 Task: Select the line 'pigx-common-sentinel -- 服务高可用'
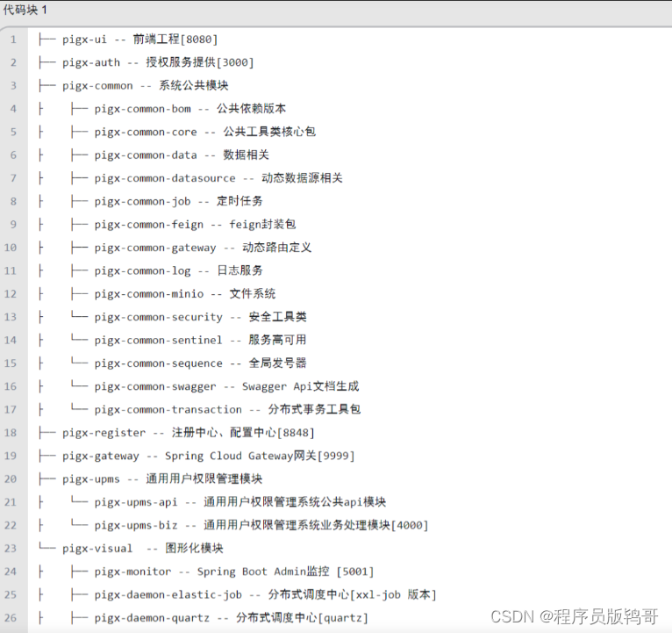201,341
